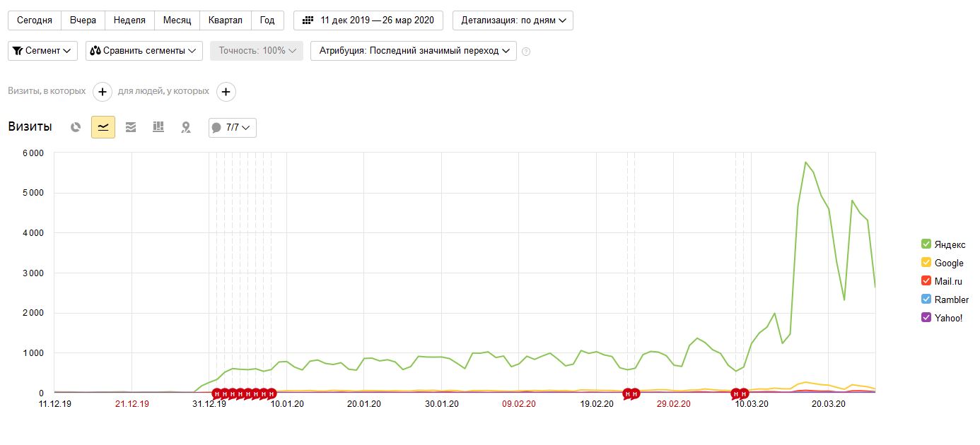Click the 1 000 y-axis value
The image size is (980, 445).
pyautogui.click(x=32, y=352)
